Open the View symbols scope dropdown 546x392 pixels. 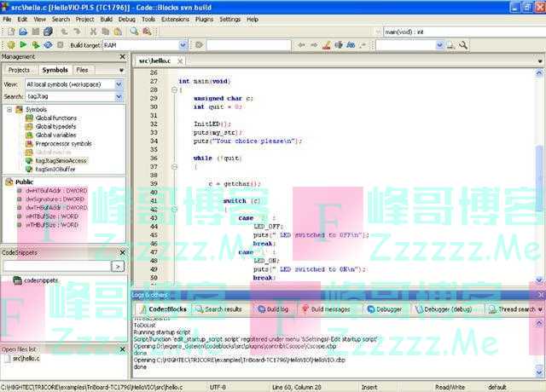(x=120, y=85)
